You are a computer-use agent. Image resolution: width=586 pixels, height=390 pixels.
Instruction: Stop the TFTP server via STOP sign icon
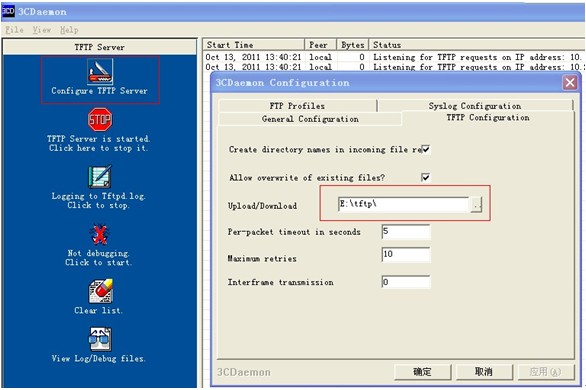tap(100, 120)
